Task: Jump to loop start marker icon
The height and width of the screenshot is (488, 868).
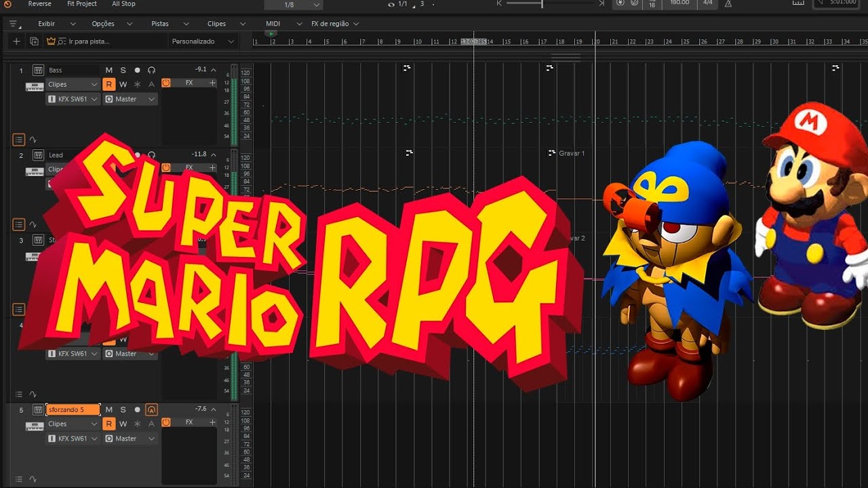Action: pos(500,3)
